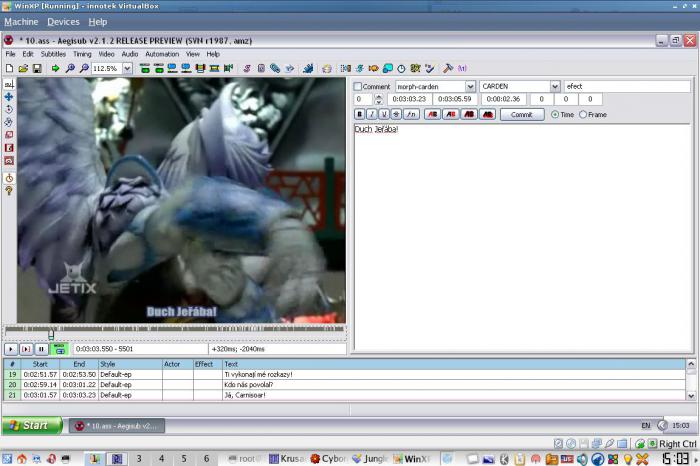Image resolution: width=700 pixels, height=466 pixels.
Task: Click the New subtitles toolbar icon
Action: click(9, 68)
